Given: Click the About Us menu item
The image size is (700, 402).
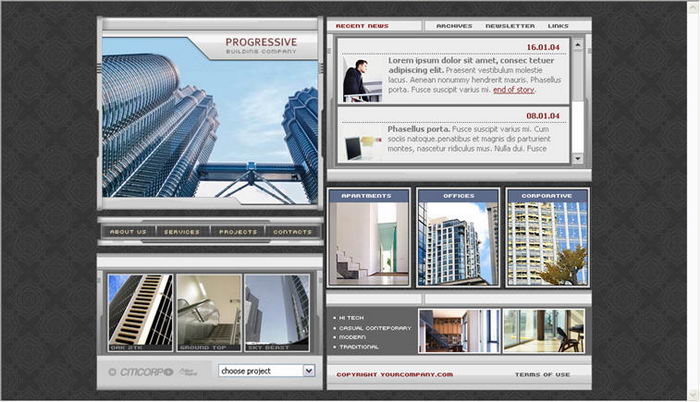Looking at the screenshot, I should 128,231.
